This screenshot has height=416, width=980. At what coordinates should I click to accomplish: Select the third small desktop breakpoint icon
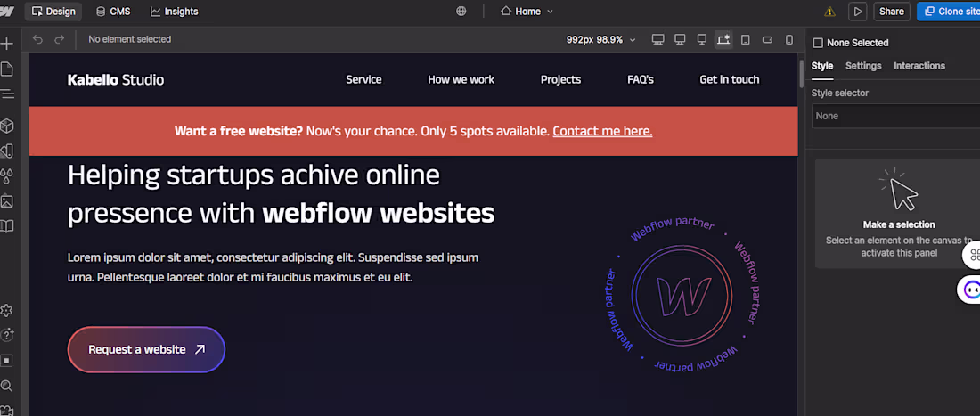(x=702, y=39)
